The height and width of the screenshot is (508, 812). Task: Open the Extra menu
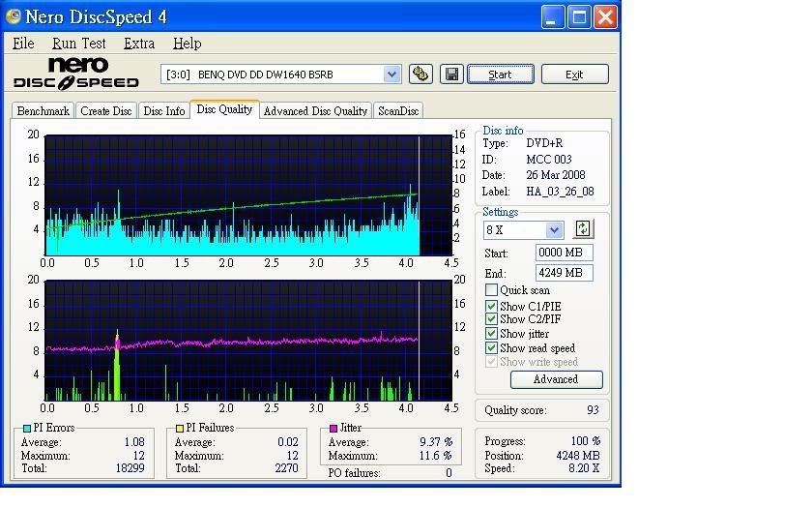point(139,44)
